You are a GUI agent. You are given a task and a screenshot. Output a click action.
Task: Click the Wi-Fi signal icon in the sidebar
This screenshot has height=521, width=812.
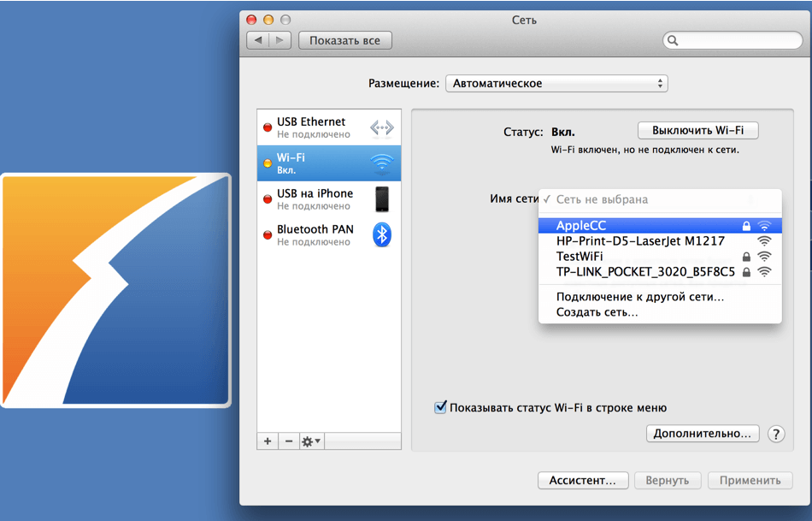click(x=381, y=163)
